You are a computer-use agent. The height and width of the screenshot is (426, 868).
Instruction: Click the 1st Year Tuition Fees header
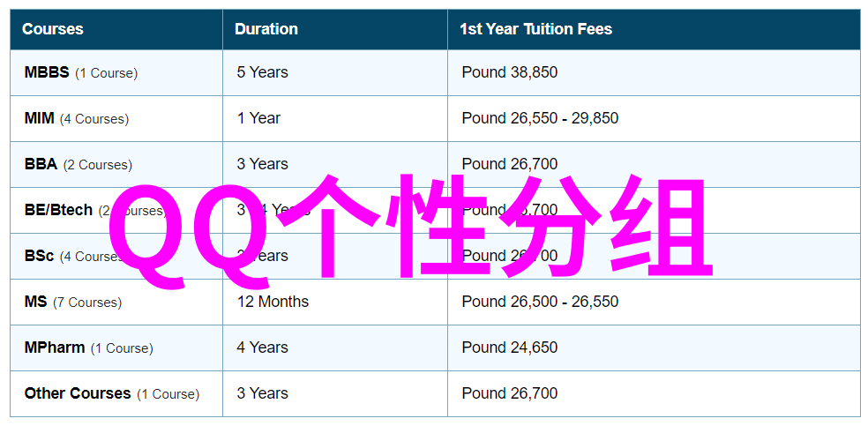pyautogui.click(x=535, y=29)
